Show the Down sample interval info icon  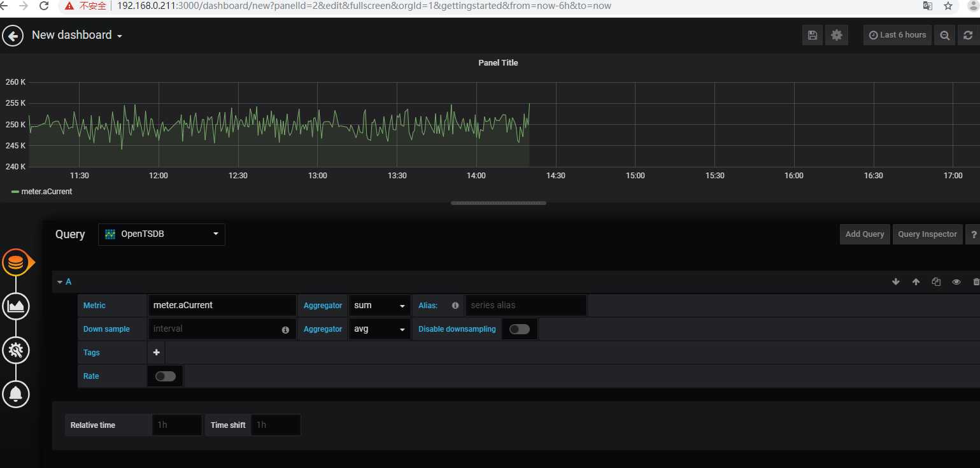[x=285, y=330]
